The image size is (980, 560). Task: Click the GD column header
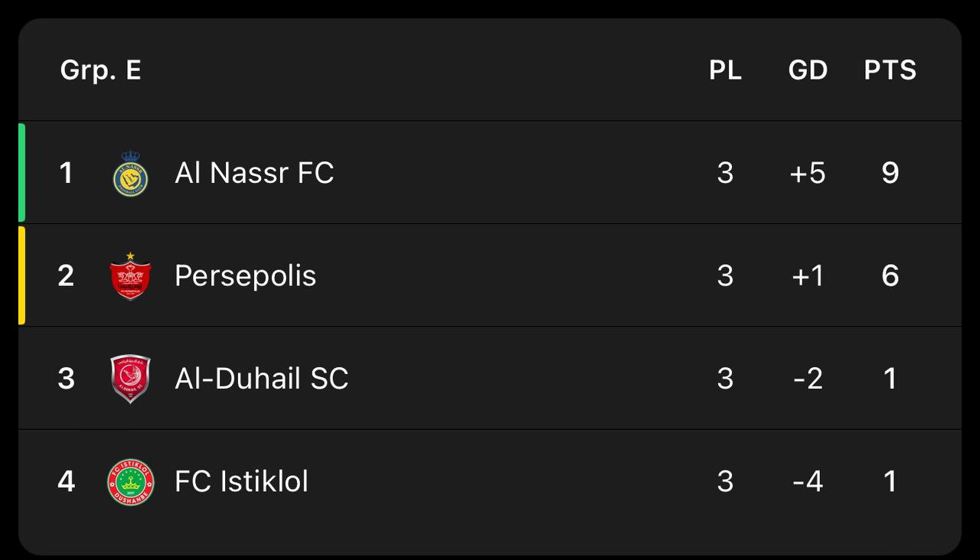[808, 70]
